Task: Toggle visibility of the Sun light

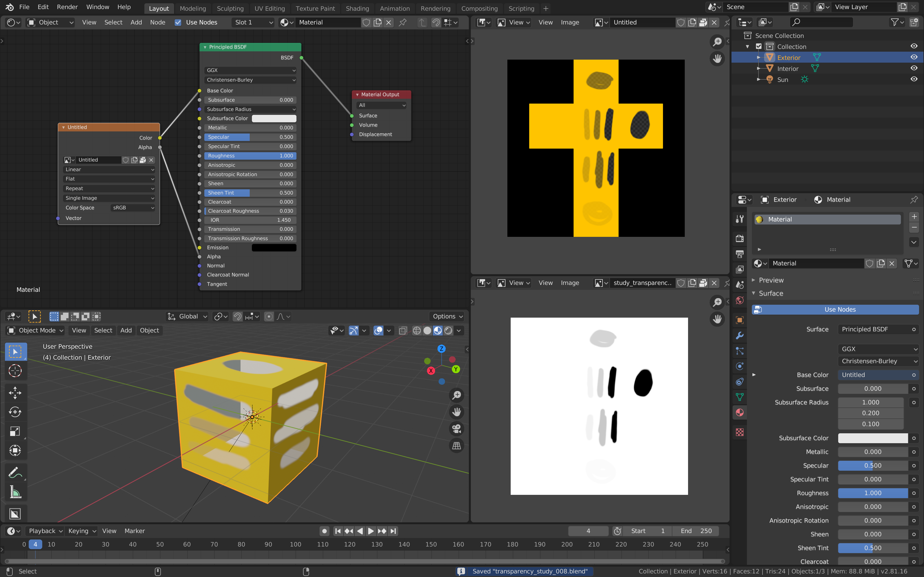Action: pyautogui.click(x=914, y=79)
